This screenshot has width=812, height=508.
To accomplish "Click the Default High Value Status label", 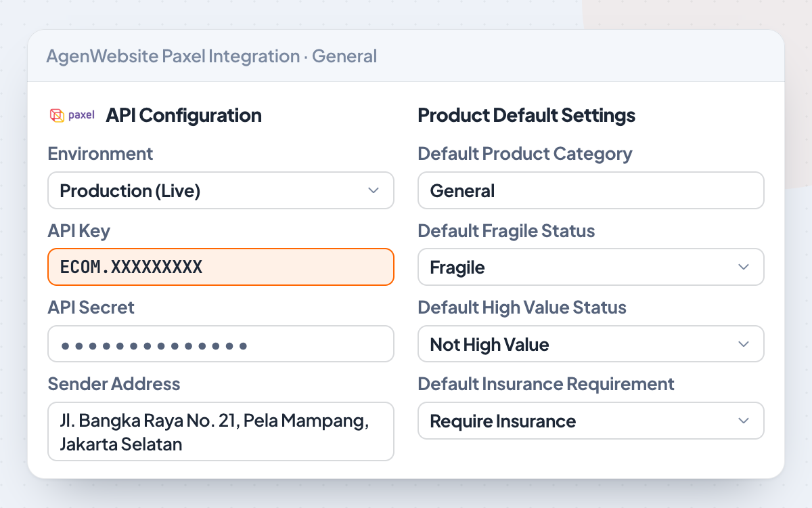I will point(522,308).
